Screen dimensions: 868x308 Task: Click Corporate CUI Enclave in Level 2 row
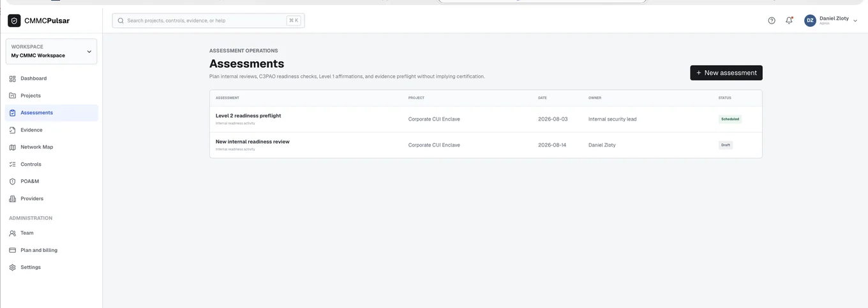click(x=434, y=119)
